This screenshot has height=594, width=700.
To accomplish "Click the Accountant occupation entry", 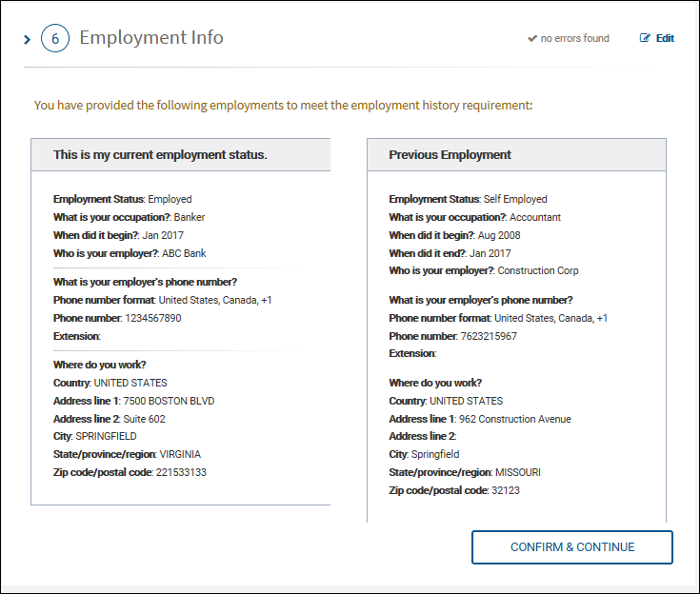I will (x=535, y=217).
